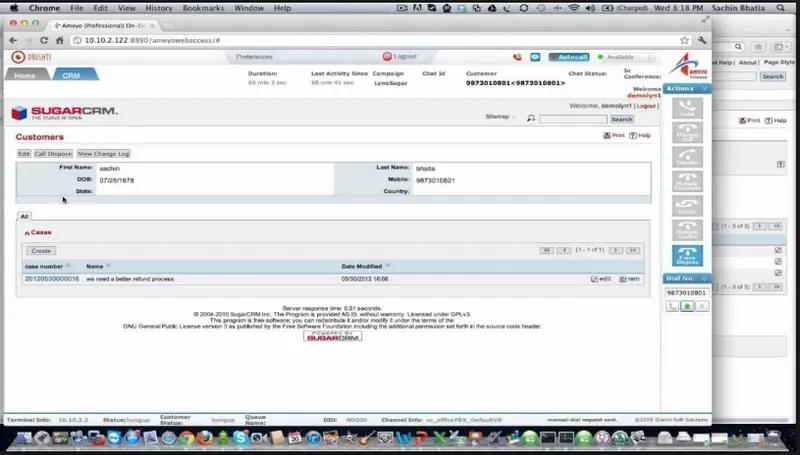The image size is (800, 455).
Task: Click the SugarCRM Logout link beside demolyn1
Action: [646, 106]
